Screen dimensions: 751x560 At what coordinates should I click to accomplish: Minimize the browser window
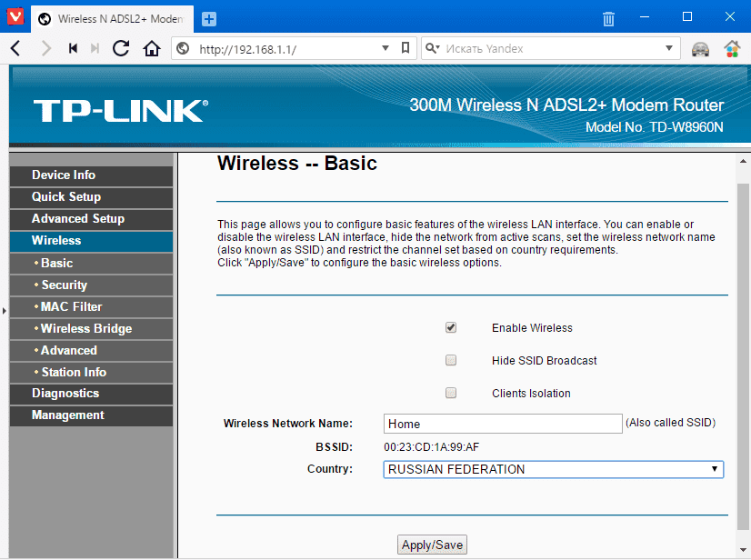click(645, 17)
